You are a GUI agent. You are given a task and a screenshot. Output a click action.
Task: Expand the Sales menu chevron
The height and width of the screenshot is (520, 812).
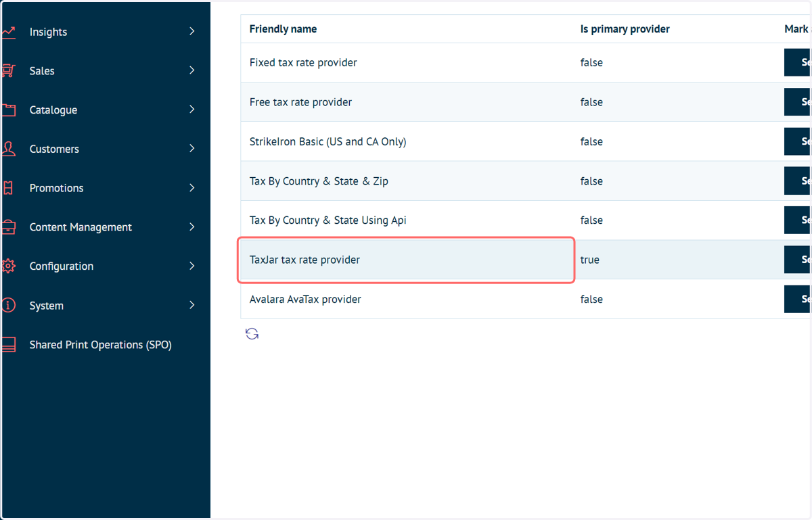coord(192,70)
